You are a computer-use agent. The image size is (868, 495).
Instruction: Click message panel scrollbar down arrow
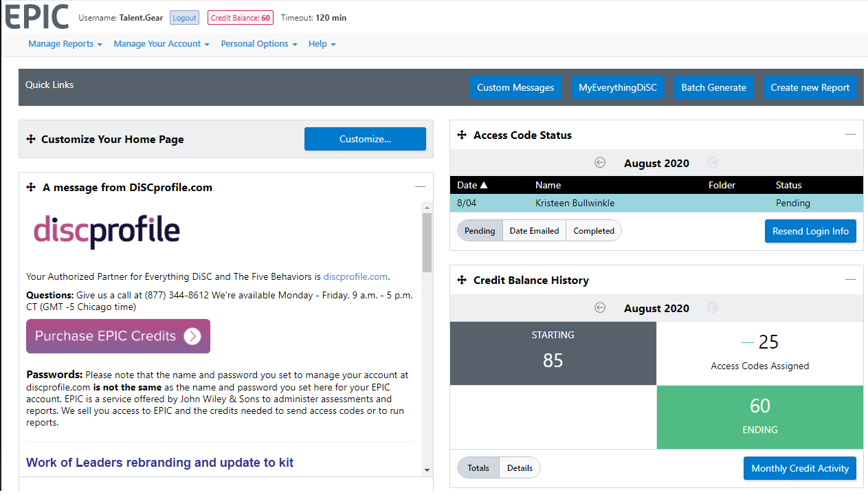click(x=427, y=470)
